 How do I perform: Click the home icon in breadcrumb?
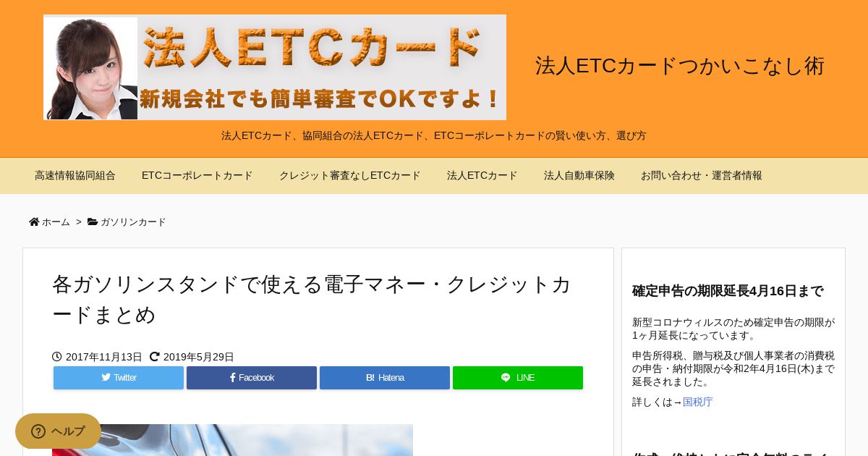click(x=34, y=222)
